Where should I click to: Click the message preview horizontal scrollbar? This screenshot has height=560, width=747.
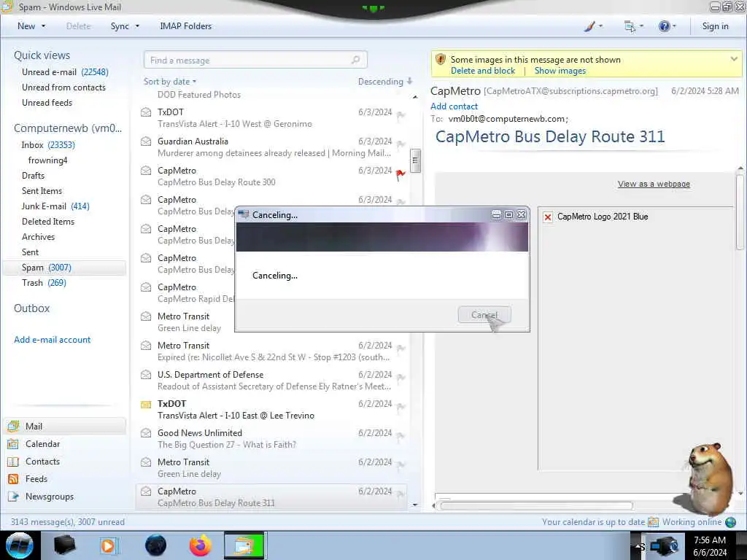[x=536, y=506]
